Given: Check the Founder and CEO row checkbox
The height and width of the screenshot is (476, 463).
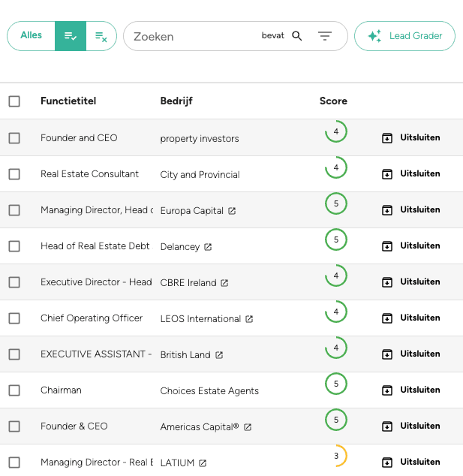Looking at the screenshot, I should click(x=14, y=138).
